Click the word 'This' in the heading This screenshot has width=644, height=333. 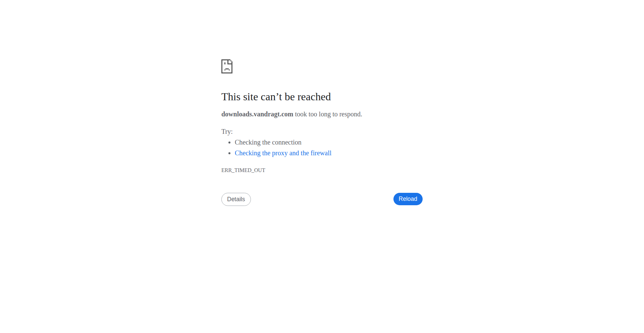231,97
